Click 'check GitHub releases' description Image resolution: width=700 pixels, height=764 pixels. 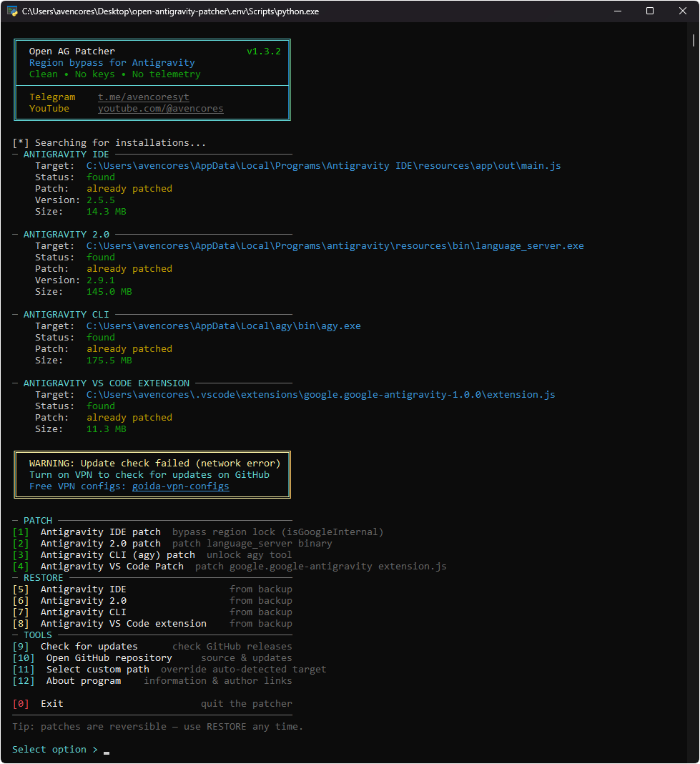[232, 647]
